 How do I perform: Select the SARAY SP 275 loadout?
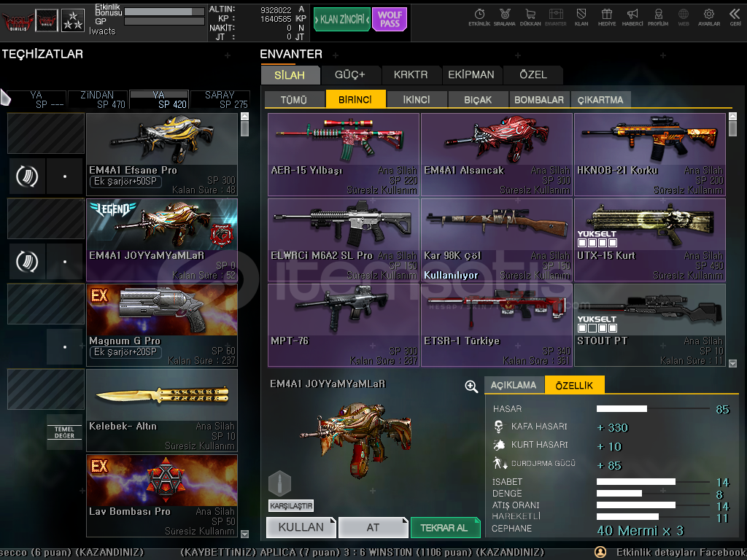pos(220,100)
